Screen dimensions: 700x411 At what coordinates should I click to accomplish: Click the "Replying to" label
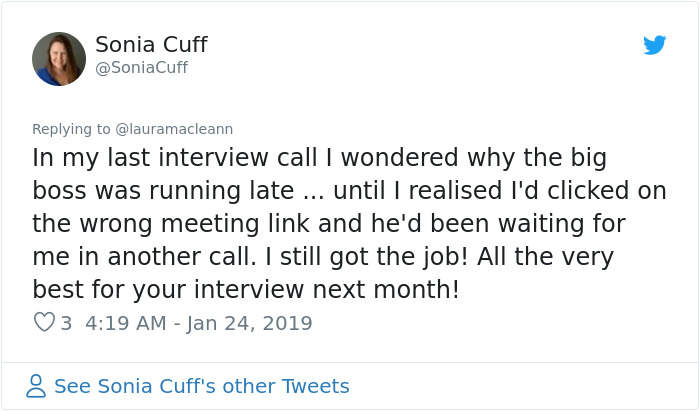[71, 129]
